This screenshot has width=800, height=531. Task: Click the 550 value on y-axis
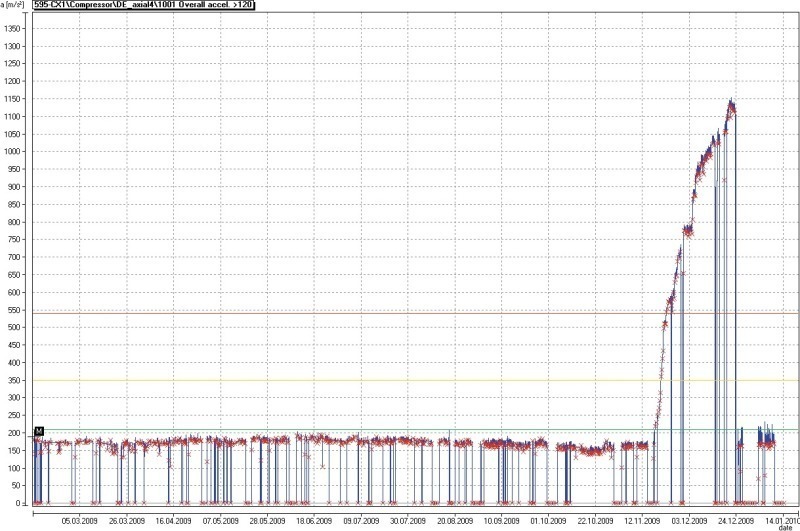[x=16, y=310]
